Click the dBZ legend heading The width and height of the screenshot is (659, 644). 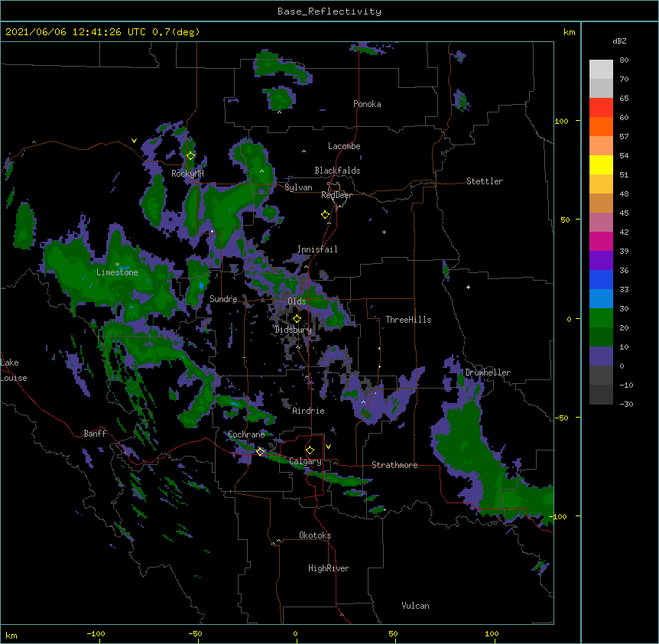(619, 41)
